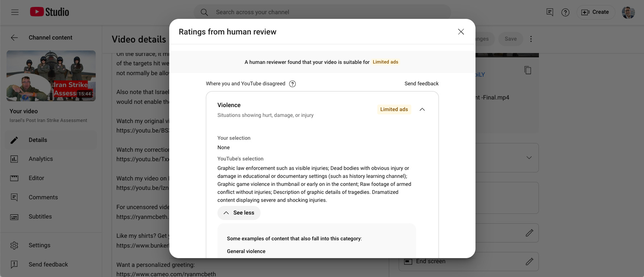This screenshot has width=644, height=277.
Task: Select Details in the sidebar
Action: pos(51,140)
